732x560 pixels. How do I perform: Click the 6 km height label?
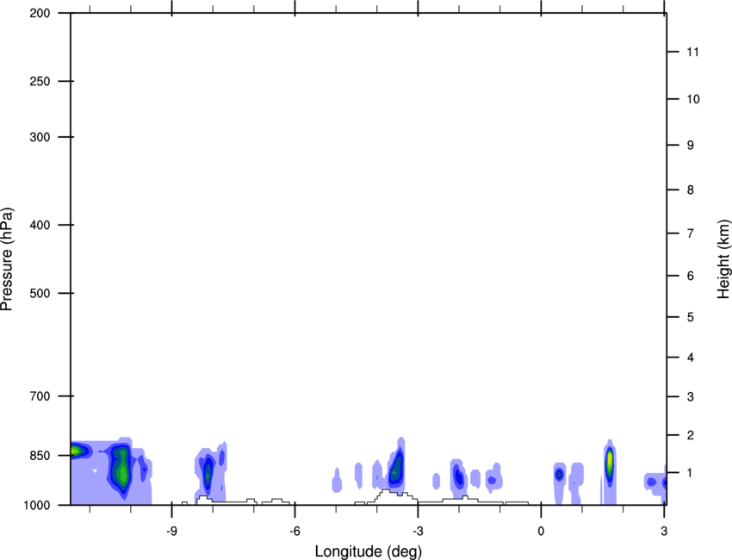tap(690, 276)
